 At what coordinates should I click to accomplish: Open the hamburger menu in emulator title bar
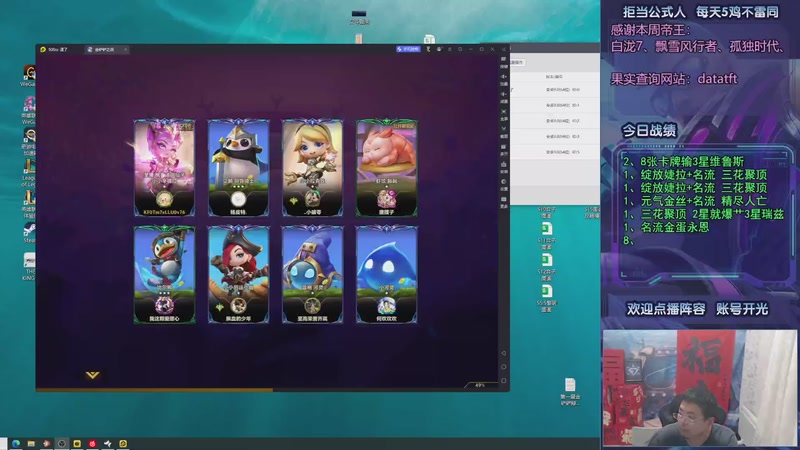pos(449,49)
